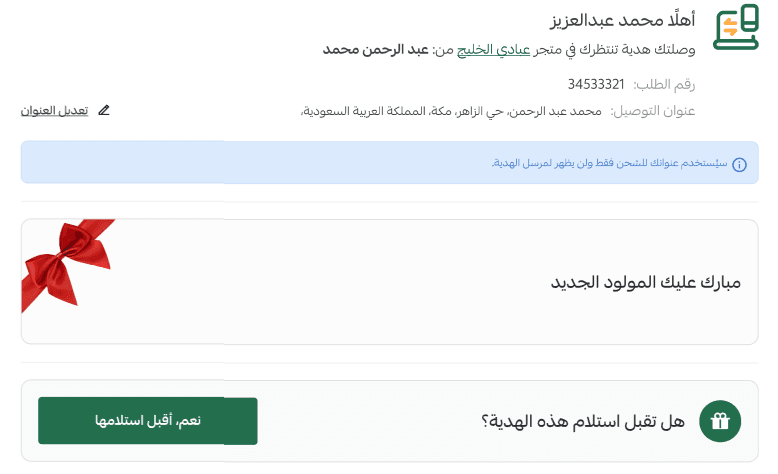Screen dimensions: 778x474
Task: Click the shipping address privacy notice text
Action: [x=608, y=163]
